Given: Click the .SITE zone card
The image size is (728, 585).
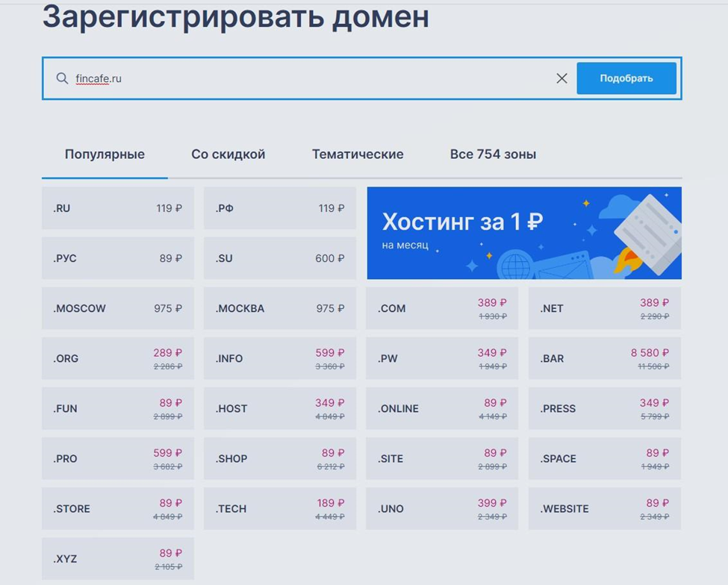Looking at the screenshot, I should (x=442, y=459).
